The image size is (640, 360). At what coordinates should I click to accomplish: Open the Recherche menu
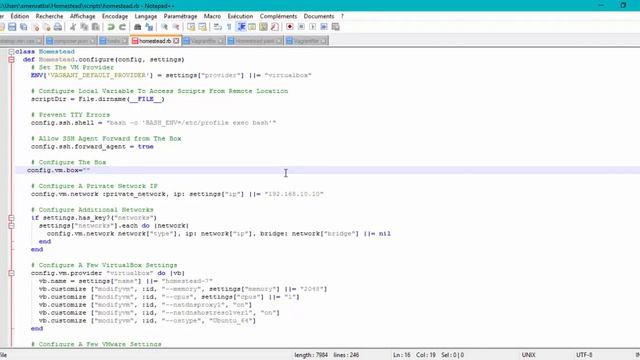click(x=49, y=16)
